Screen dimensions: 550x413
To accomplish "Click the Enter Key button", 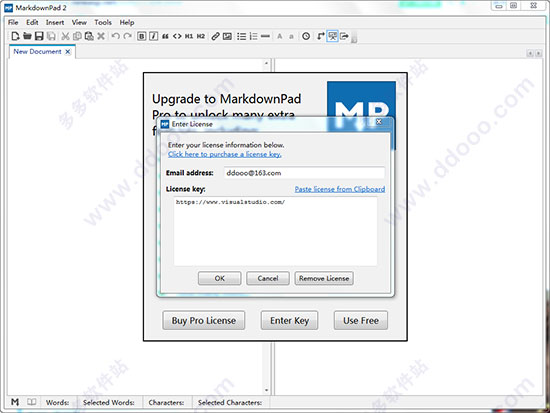I will click(289, 320).
